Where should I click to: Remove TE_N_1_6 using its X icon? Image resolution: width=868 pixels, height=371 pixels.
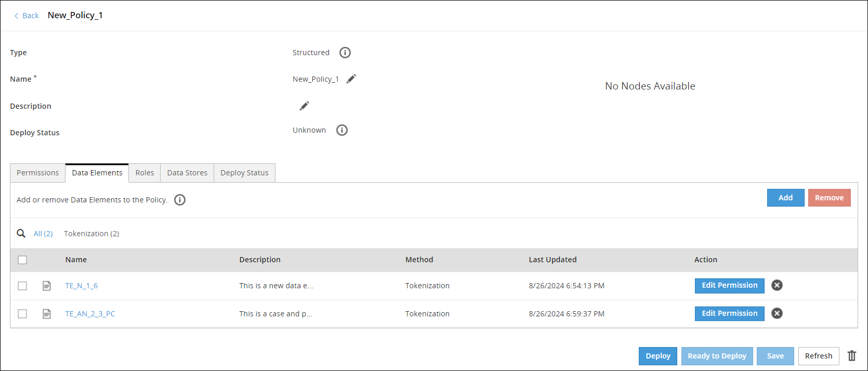pyautogui.click(x=777, y=285)
